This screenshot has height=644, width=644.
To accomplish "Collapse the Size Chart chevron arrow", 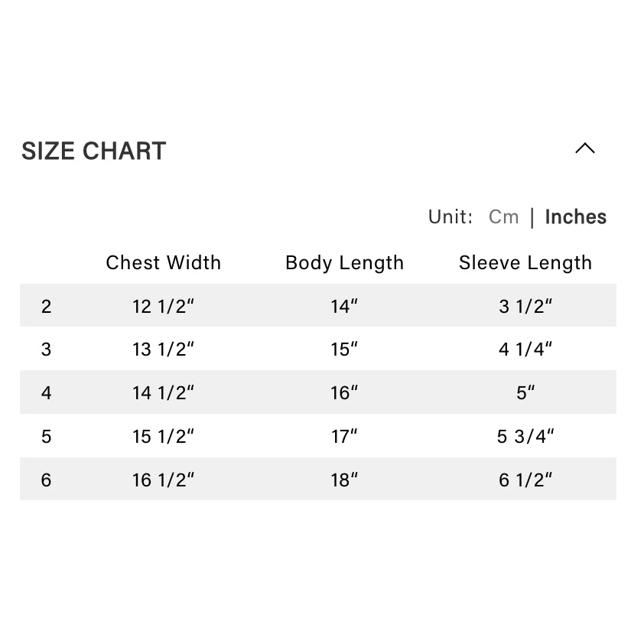I will coord(585,148).
